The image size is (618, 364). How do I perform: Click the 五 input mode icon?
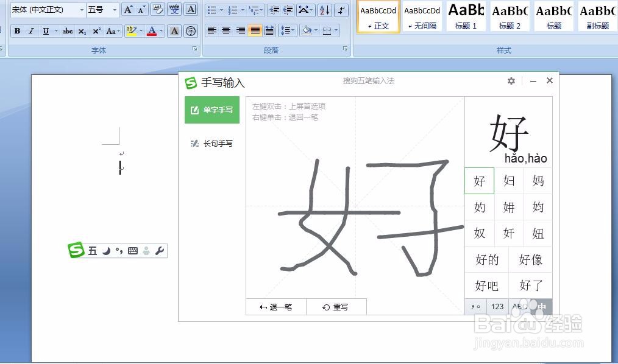[x=93, y=250]
